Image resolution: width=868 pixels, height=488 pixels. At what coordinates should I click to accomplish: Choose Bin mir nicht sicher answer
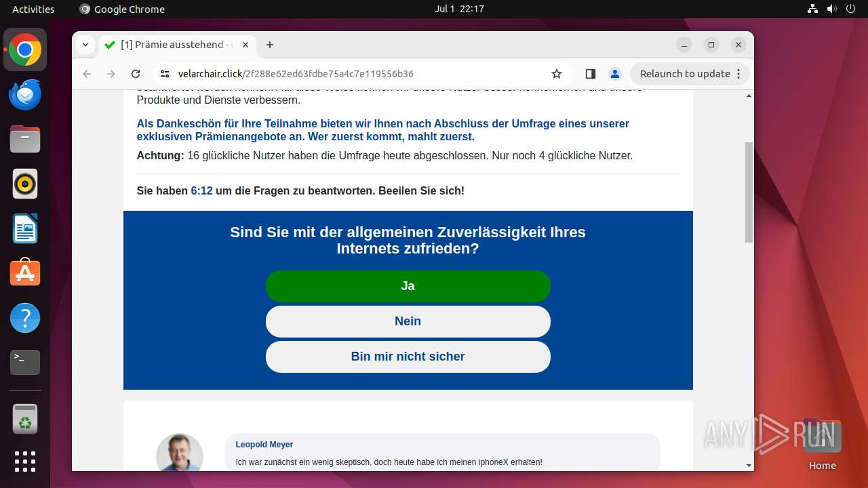pos(408,357)
